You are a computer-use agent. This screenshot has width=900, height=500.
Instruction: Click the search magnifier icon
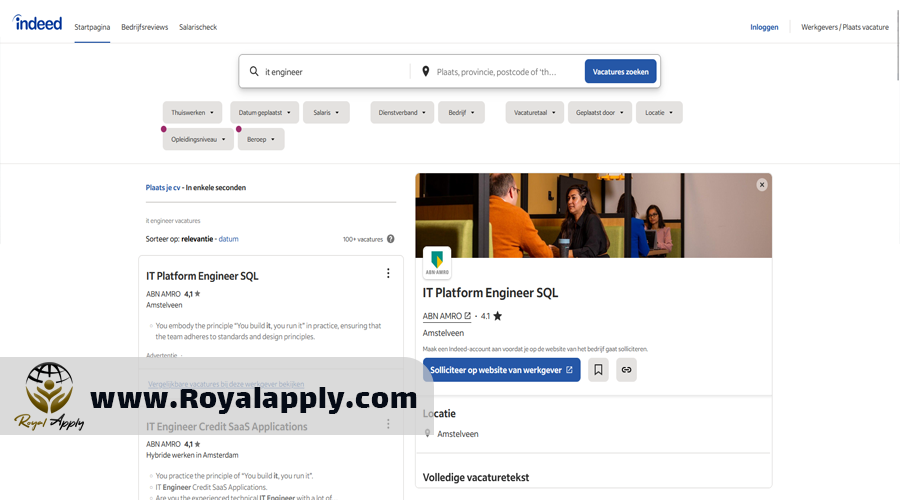pyautogui.click(x=254, y=71)
